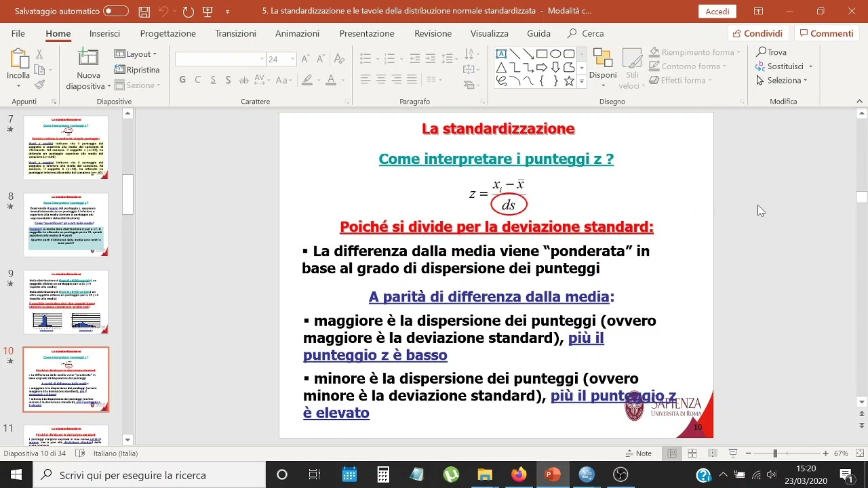Viewport: 868px width, 488px height.
Task: Click the Redo icon in quick access toolbar
Action: [188, 12]
